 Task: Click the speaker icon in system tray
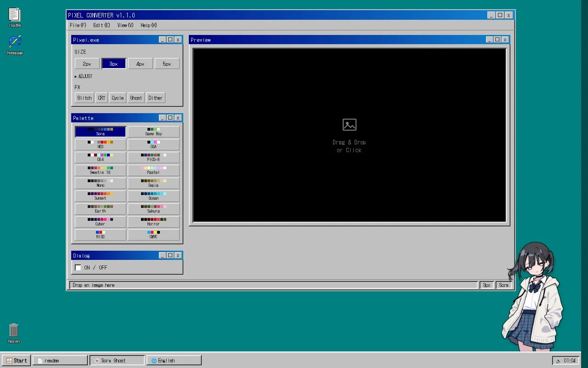coord(558,361)
